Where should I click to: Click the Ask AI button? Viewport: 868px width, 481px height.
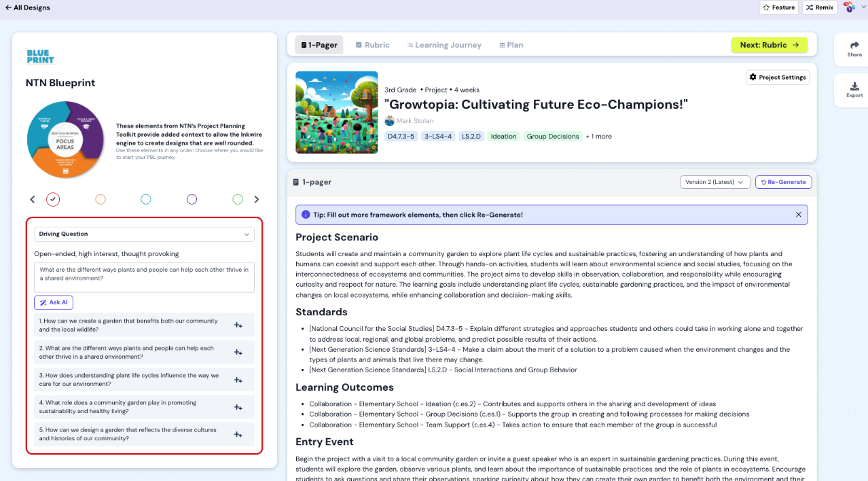tap(54, 302)
